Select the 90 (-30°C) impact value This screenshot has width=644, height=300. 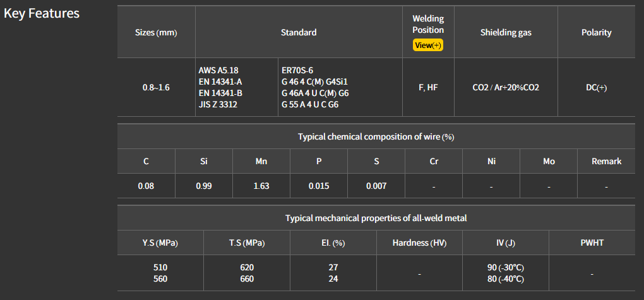(x=505, y=267)
